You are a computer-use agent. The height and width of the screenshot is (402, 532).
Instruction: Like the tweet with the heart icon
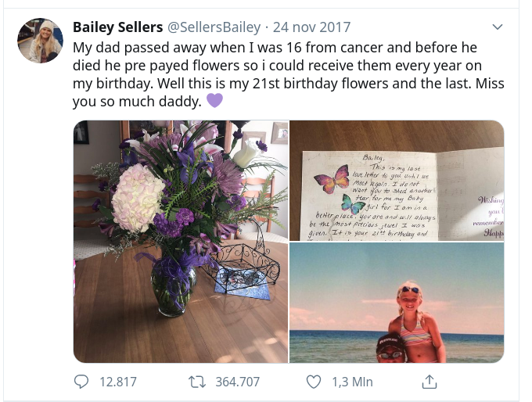[x=313, y=382]
